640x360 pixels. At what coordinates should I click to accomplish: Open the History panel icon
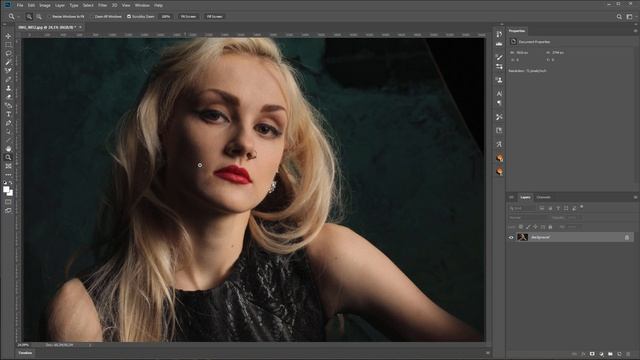(499, 34)
